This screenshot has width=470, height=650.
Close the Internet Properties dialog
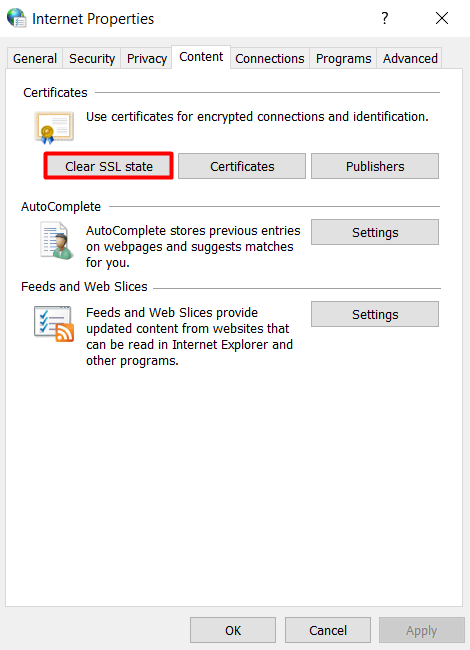click(x=442, y=18)
